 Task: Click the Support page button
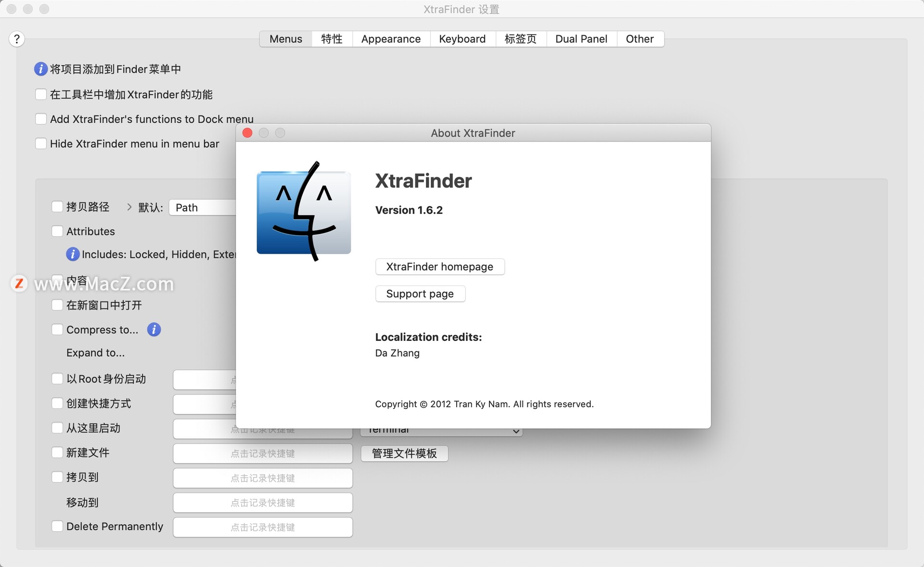pos(419,293)
